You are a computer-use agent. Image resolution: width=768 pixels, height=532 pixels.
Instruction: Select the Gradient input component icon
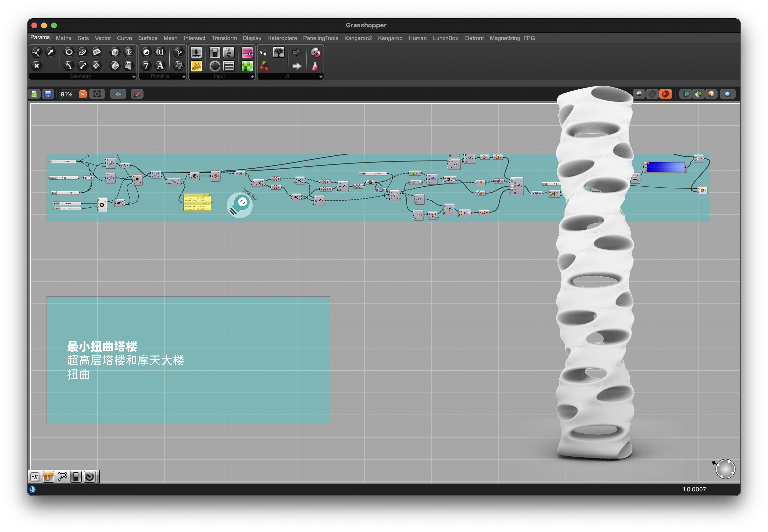(x=247, y=52)
